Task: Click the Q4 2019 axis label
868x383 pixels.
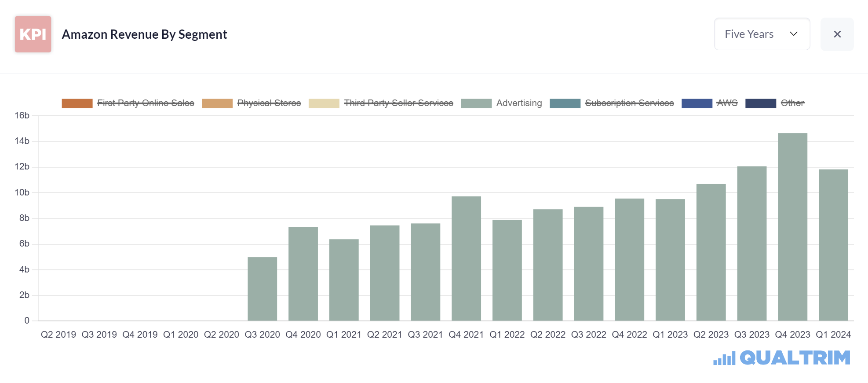Action: click(140, 335)
